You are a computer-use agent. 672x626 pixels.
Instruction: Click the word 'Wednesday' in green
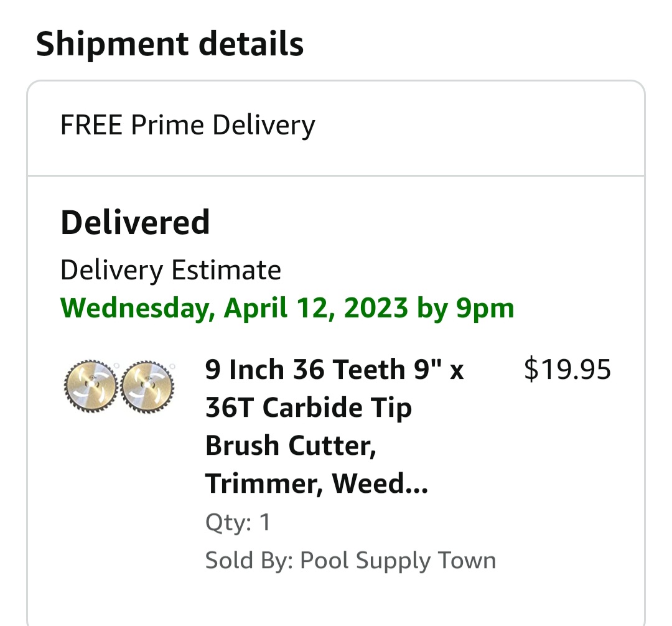point(134,308)
